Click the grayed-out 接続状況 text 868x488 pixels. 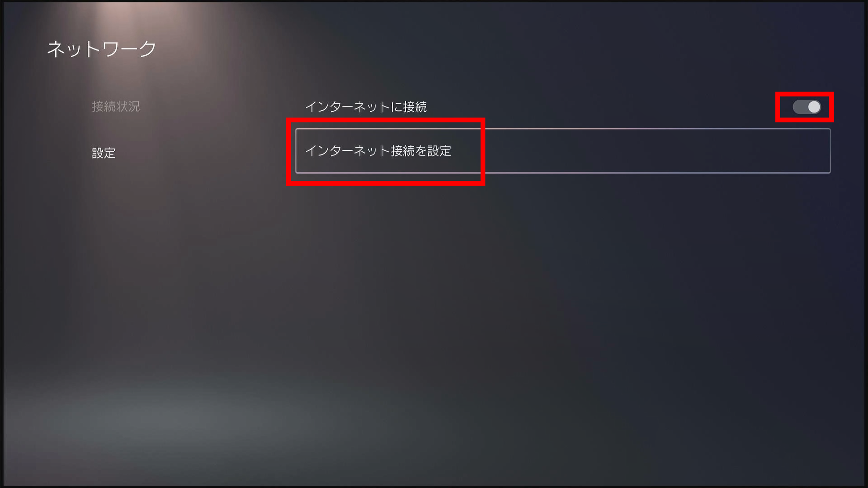116,106
